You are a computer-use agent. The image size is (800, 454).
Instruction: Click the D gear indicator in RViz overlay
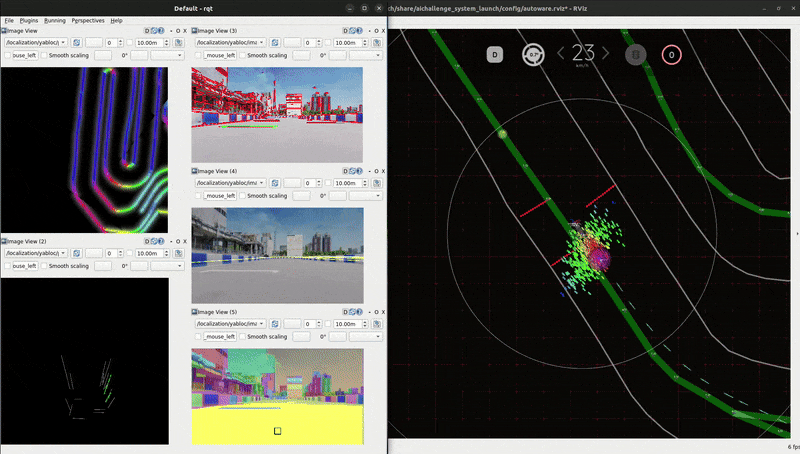tap(495, 55)
